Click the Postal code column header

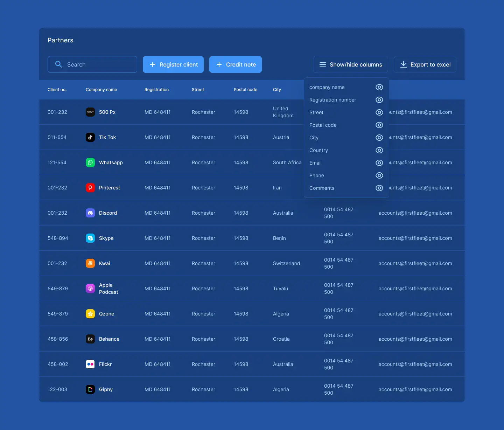(x=245, y=90)
